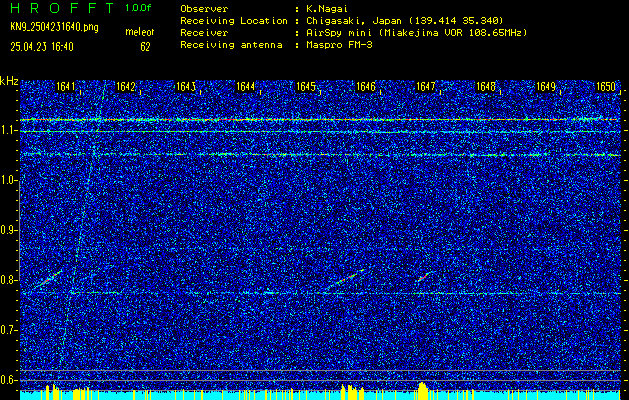
Task: Click the tall yellow power peak below 1647
Action: click(x=422, y=391)
